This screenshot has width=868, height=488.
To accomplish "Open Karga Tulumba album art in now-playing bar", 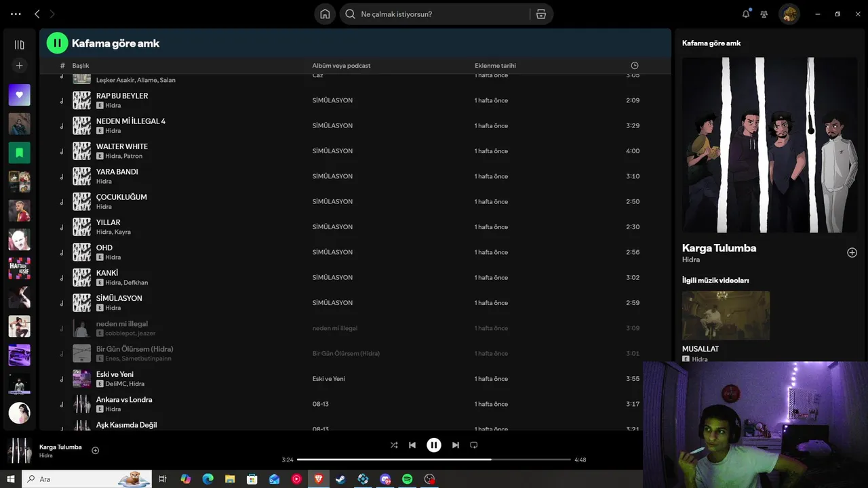I will (x=19, y=451).
